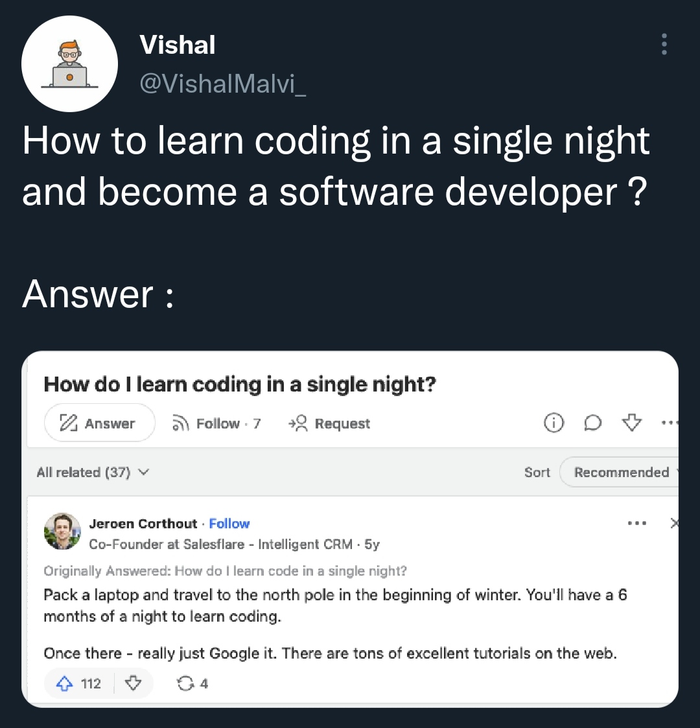Screen dimensions: 700x728
Task: Open the question comment bubble icon
Action: (x=592, y=423)
